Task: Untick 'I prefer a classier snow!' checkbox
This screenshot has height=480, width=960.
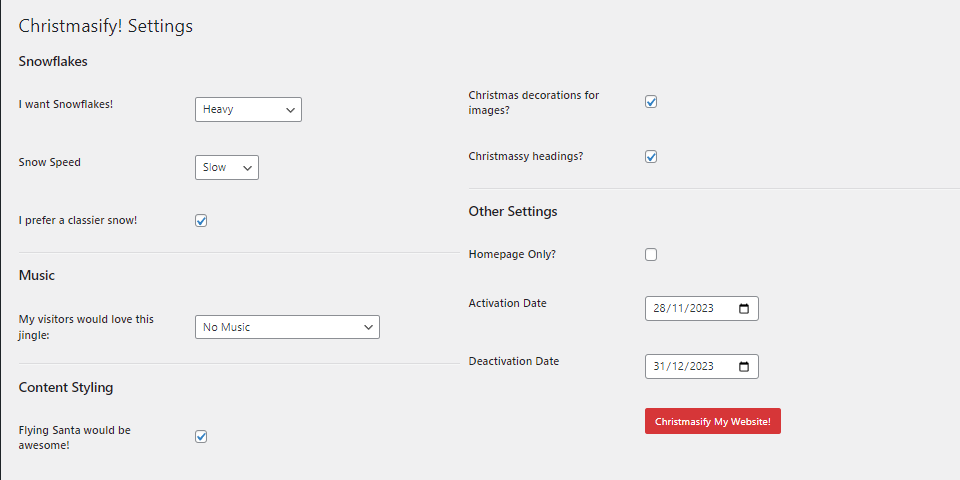Action: click(x=201, y=220)
